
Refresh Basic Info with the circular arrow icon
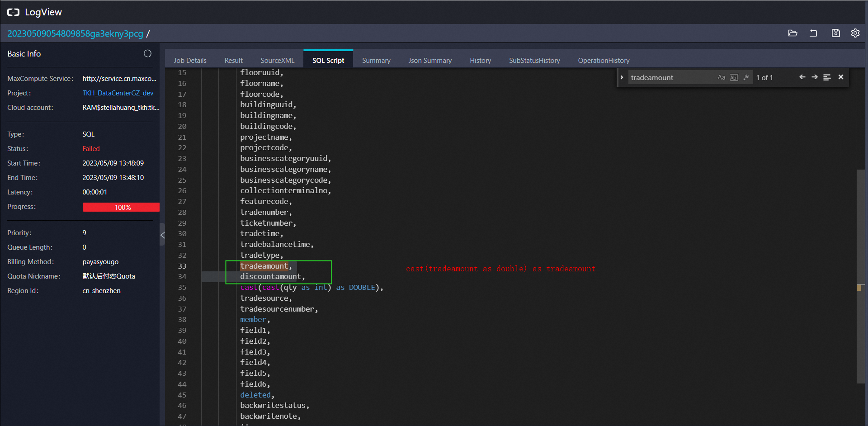(147, 53)
